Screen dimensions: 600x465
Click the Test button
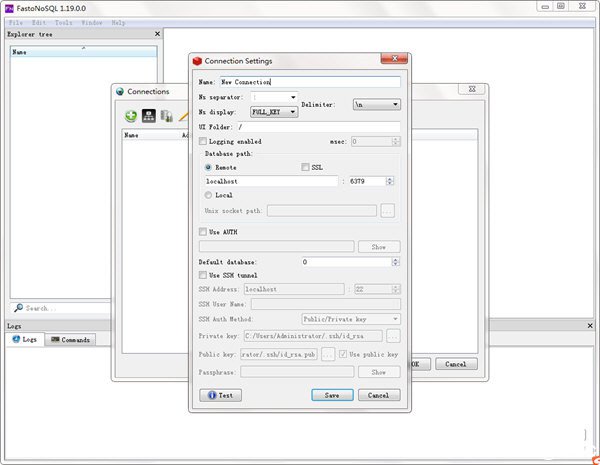[x=221, y=395]
